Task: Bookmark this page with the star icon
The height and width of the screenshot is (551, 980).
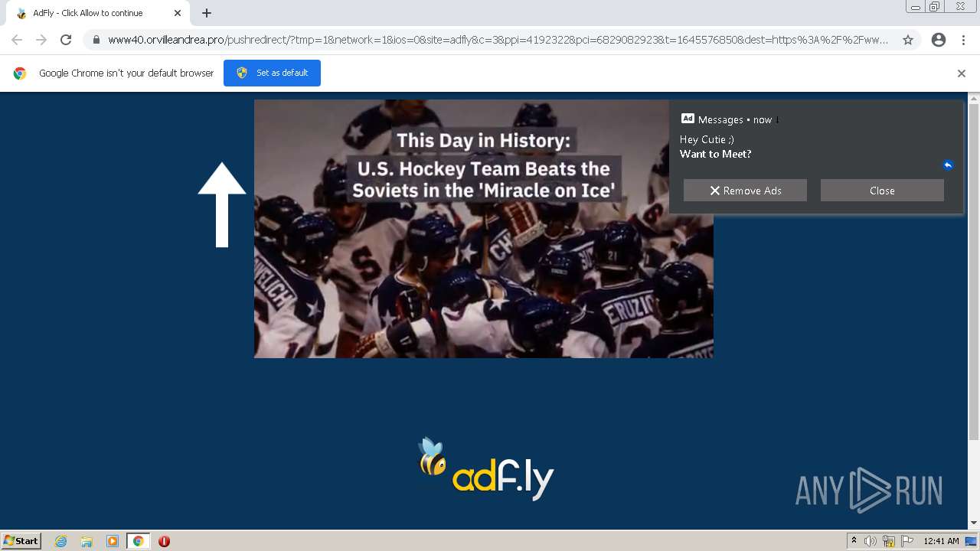Action: [x=908, y=40]
